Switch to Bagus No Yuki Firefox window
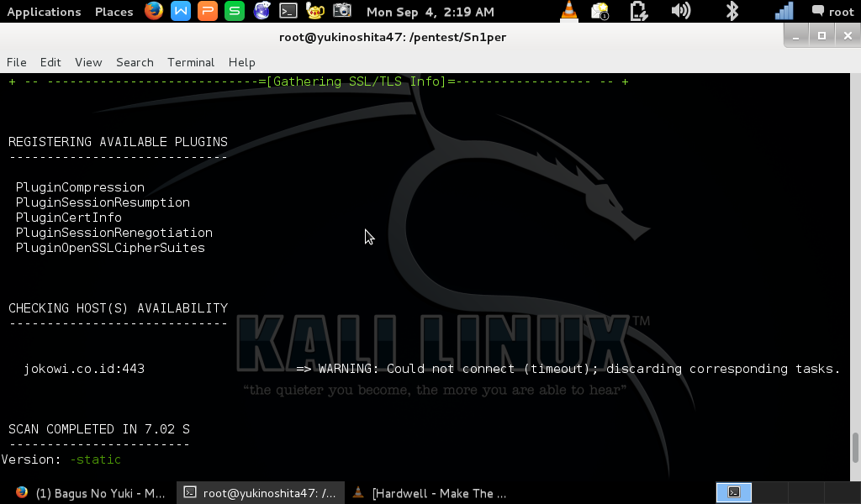Image resolution: width=861 pixels, height=504 pixels. [x=91, y=493]
